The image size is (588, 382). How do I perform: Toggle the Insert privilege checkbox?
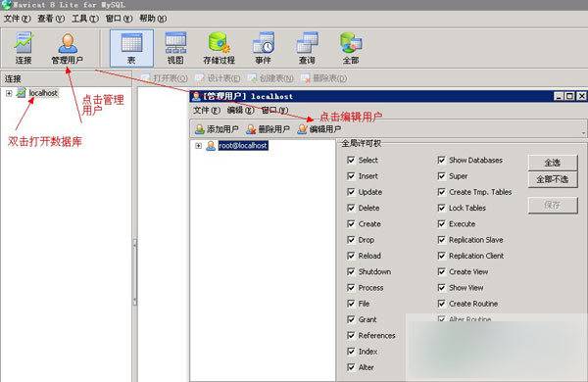pyautogui.click(x=351, y=175)
